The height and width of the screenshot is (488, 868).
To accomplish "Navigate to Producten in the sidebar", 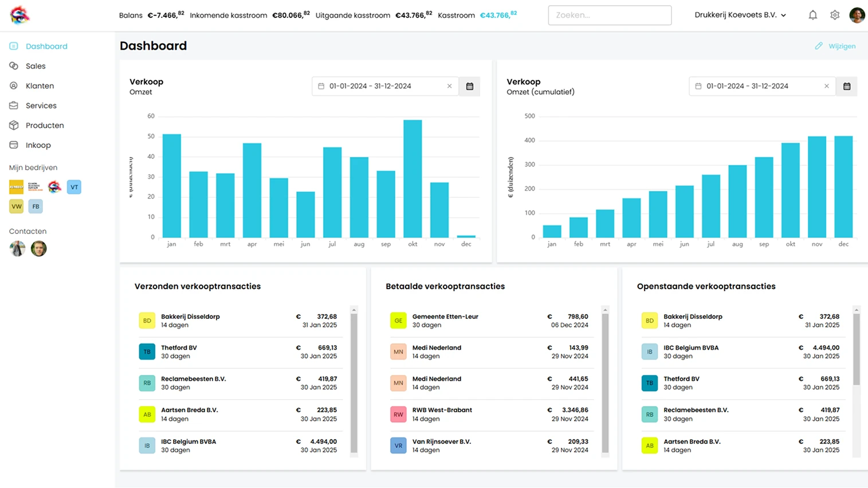I will 45,126.
